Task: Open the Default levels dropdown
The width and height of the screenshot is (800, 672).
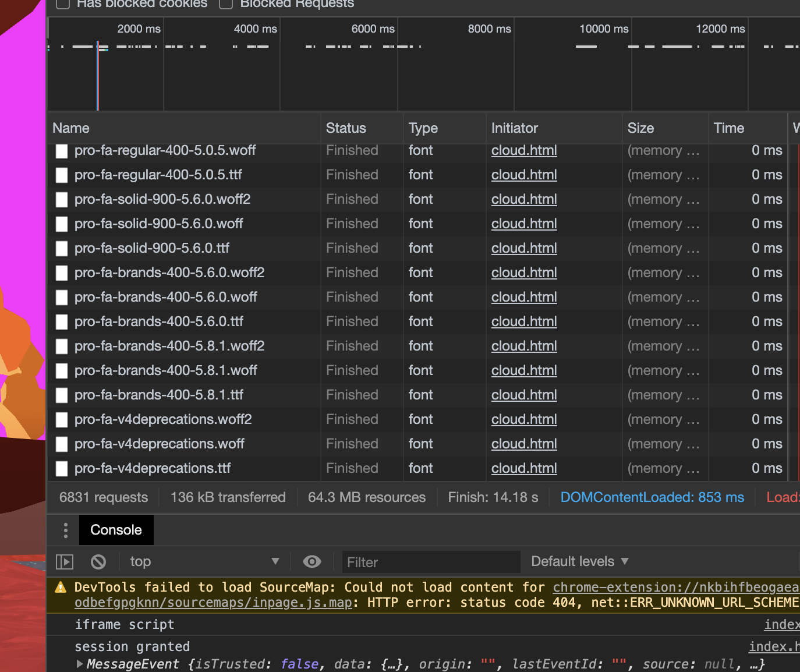Action: 579,561
